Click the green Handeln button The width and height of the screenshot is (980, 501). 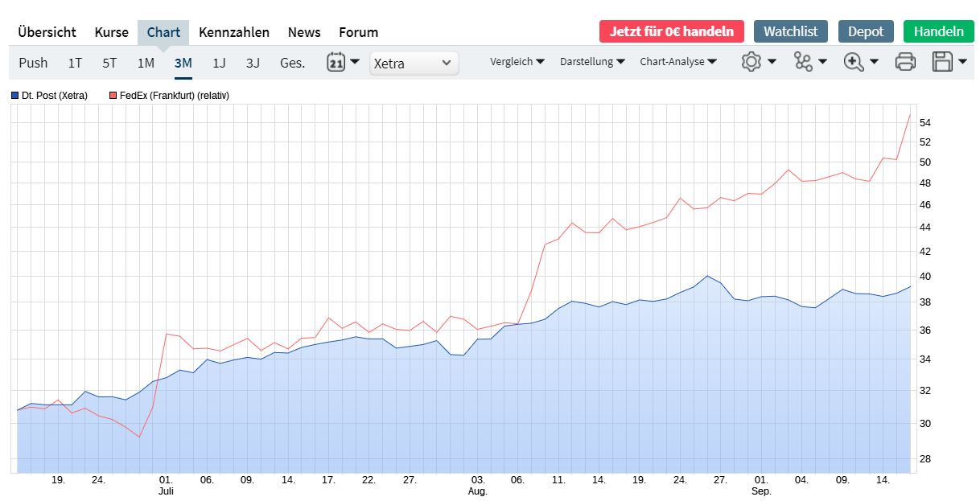[938, 31]
